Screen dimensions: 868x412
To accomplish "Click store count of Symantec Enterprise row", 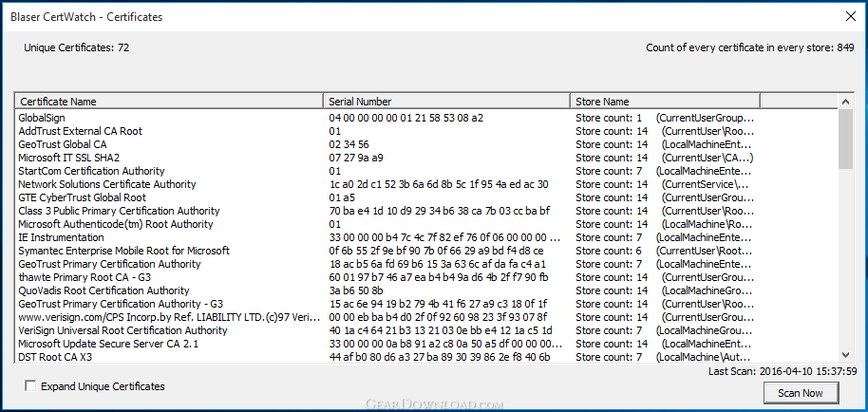I will 609,251.
